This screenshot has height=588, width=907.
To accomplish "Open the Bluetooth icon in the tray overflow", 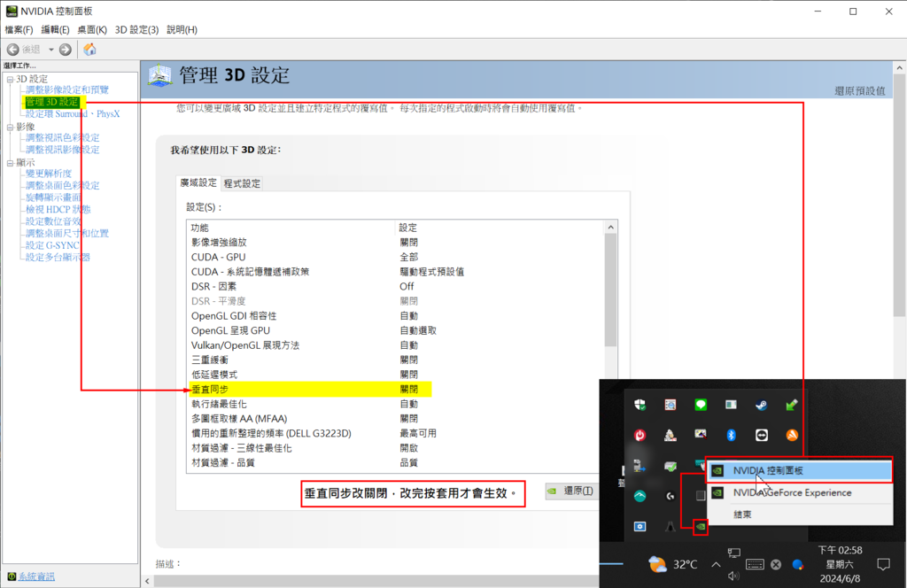I will coord(732,435).
